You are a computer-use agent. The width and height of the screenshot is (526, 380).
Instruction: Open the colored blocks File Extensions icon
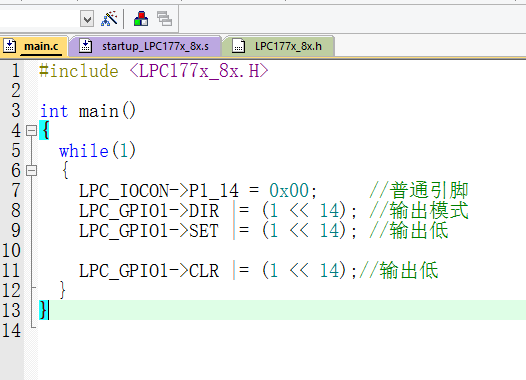click(x=141, y=18)
